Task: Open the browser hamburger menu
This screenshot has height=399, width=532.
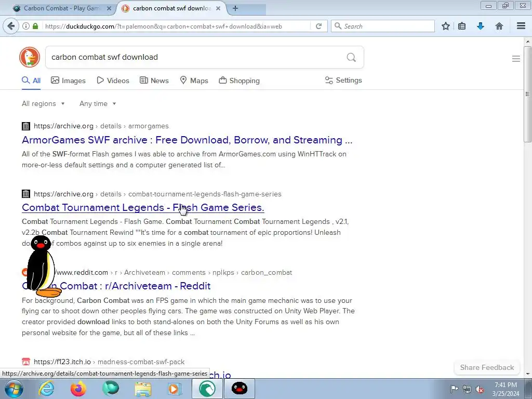Action: click(521, 26)
